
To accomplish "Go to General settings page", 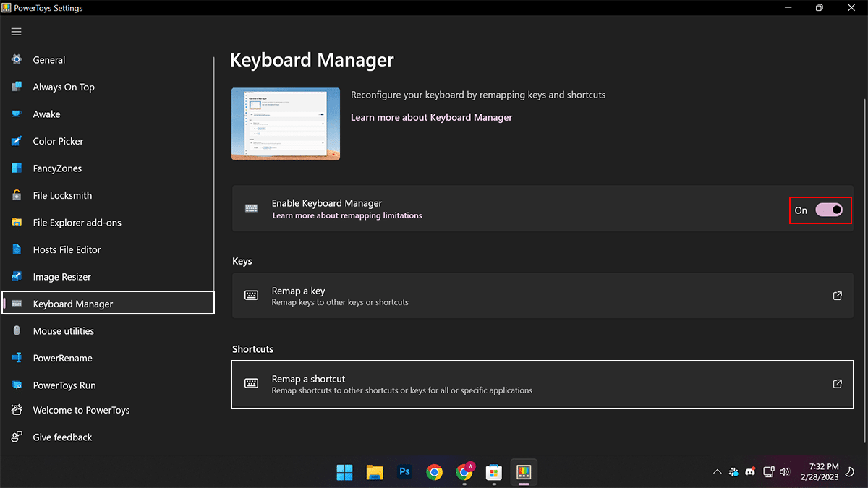I will [x=49, y=60].
